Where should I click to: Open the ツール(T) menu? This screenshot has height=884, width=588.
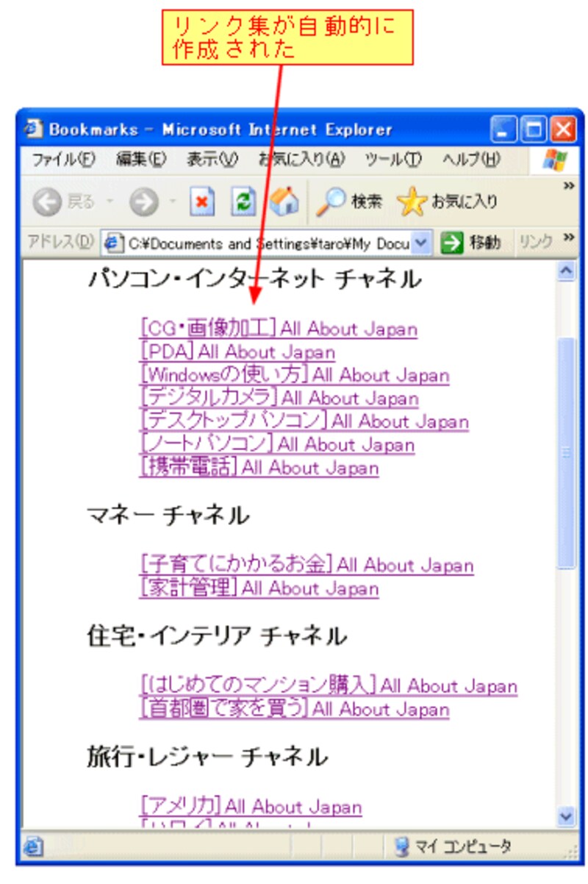[x=394, y=160]
